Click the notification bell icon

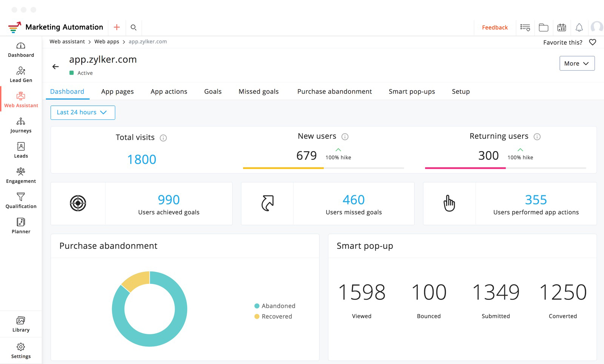(579, 28)
